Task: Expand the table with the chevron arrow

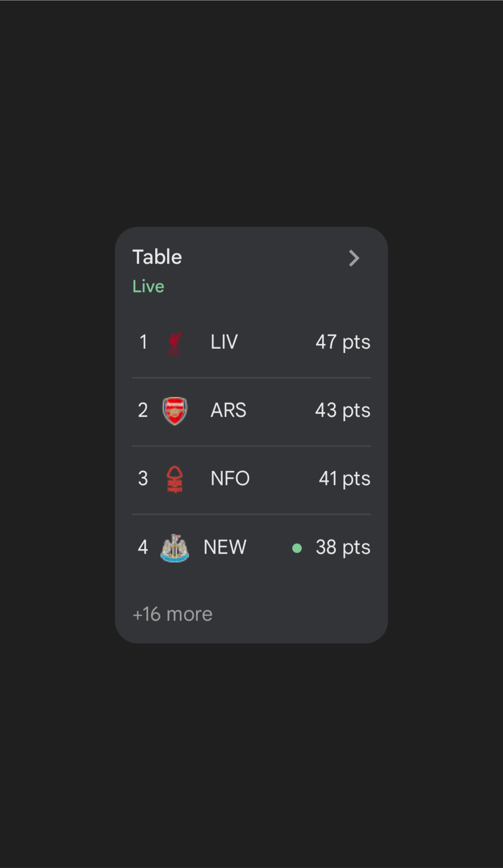Action: click(x=354, y=258)
